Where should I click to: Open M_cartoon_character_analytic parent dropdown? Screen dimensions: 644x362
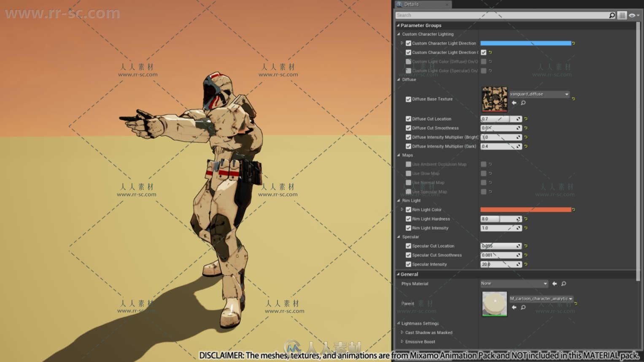point(541,299)
